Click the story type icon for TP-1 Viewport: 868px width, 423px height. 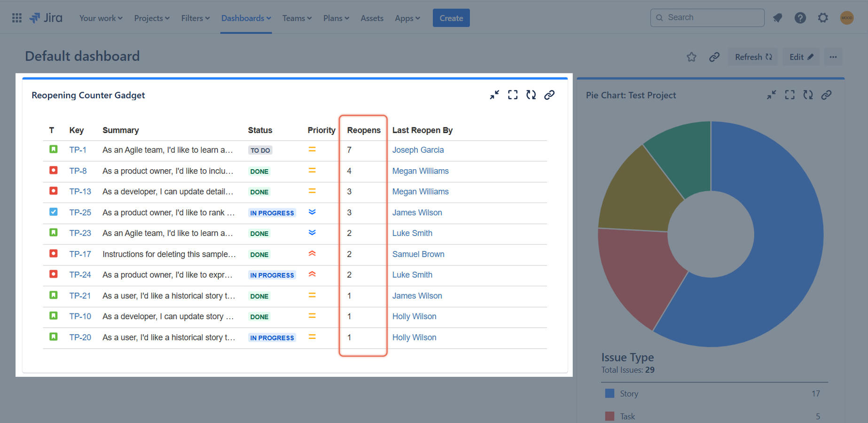pyautogui.click(x=54, y=149)
